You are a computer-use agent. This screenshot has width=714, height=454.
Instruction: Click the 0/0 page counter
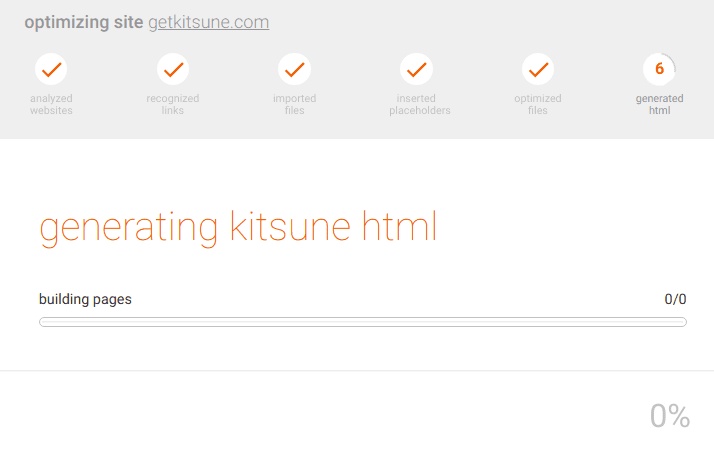click(675, 299)
